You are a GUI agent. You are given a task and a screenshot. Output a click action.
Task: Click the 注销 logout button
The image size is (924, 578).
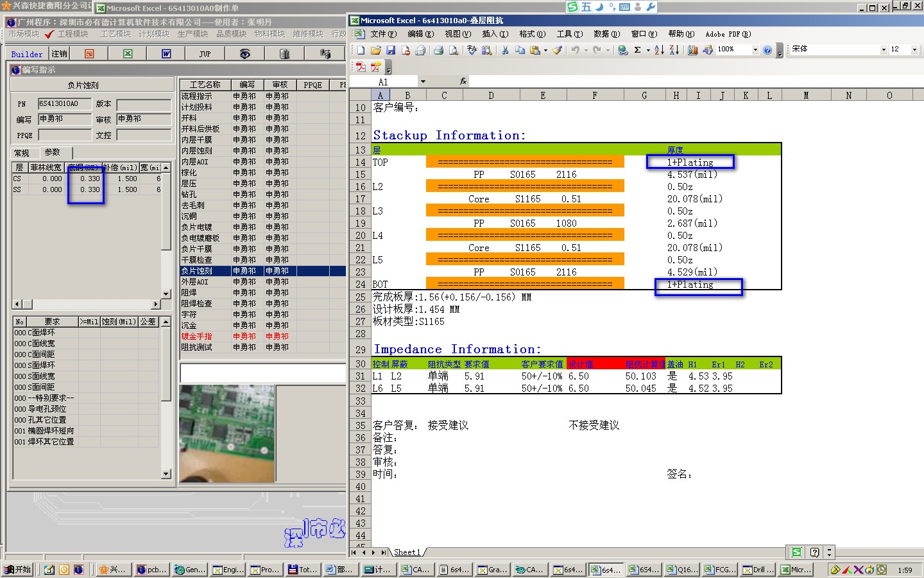coord(59,54)
